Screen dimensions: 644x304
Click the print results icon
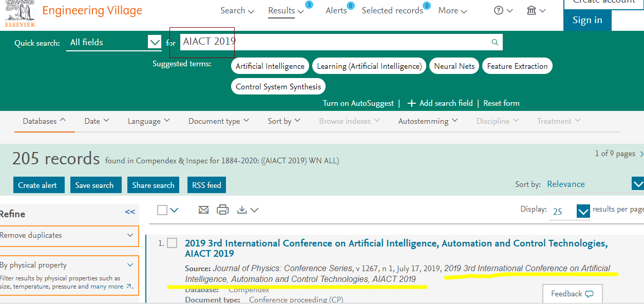click(x=222, y=210)
